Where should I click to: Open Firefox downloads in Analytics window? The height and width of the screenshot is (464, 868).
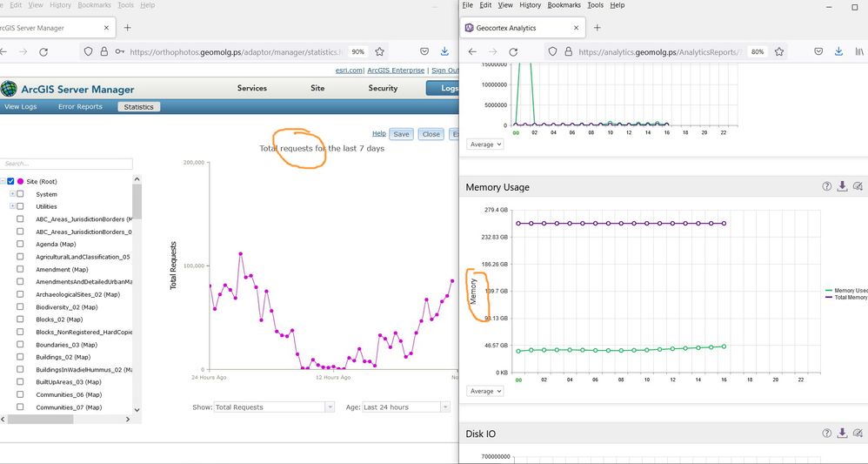coord(838,51)
